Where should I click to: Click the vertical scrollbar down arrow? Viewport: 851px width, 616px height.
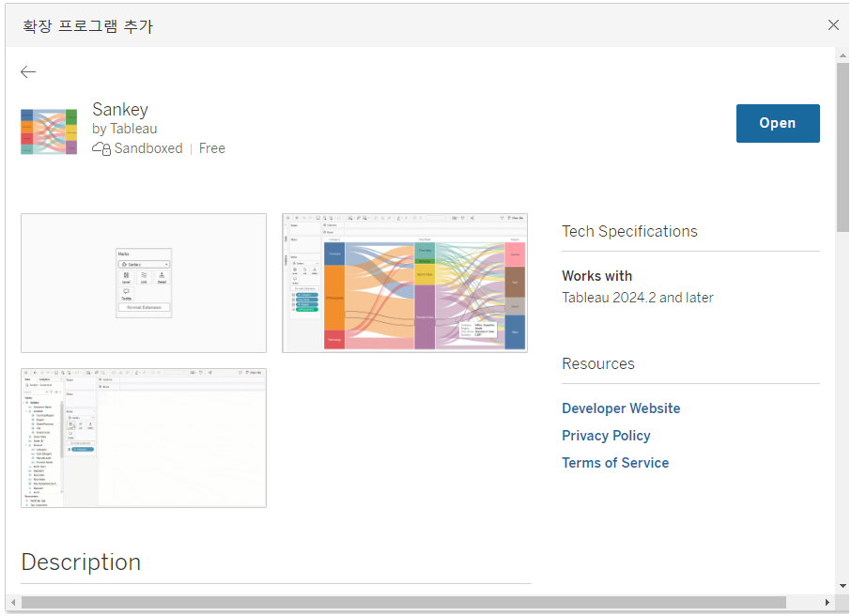pyautogui.click(x=843, y=586)
